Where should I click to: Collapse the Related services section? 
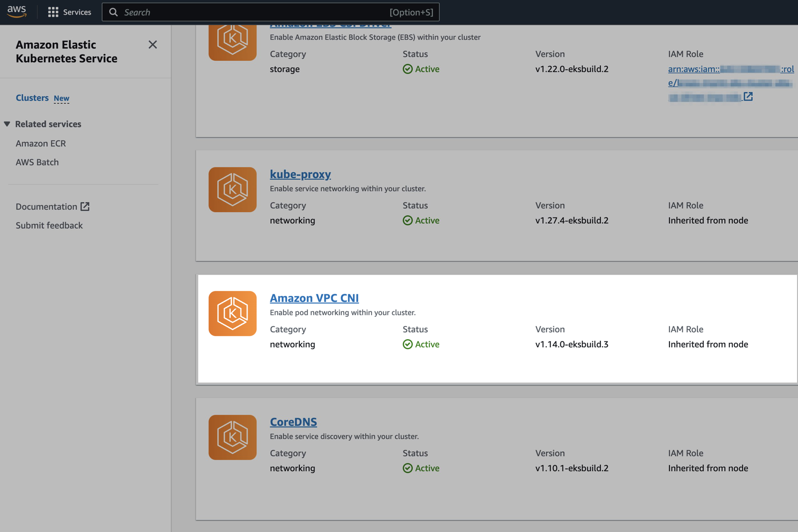pyautogui.click(x=7, y=124)
